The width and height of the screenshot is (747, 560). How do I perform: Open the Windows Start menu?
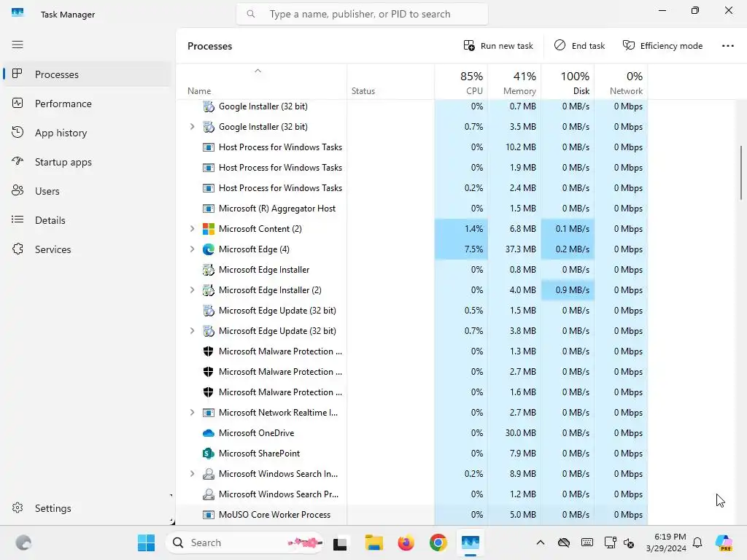tap(146, 542)
